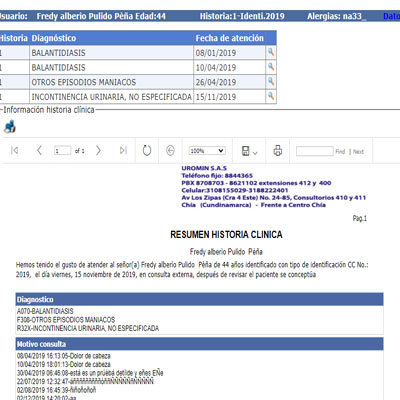
Task: Print the report from viewer toolbar
Action: coord(278,150)
